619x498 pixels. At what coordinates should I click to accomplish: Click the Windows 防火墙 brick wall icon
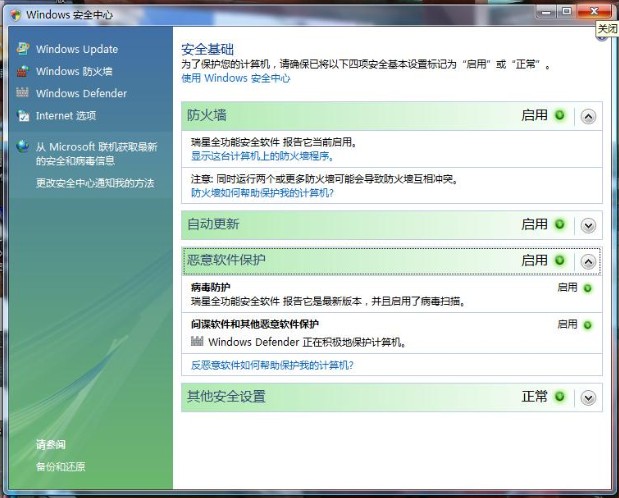coord(23,71)
